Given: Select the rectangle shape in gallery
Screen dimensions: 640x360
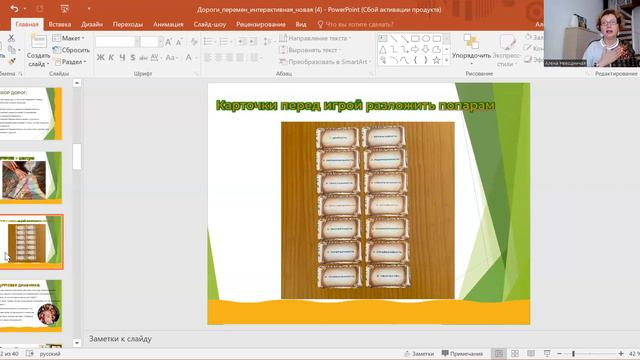Looking at the screenshot, I should click(415, 39).
